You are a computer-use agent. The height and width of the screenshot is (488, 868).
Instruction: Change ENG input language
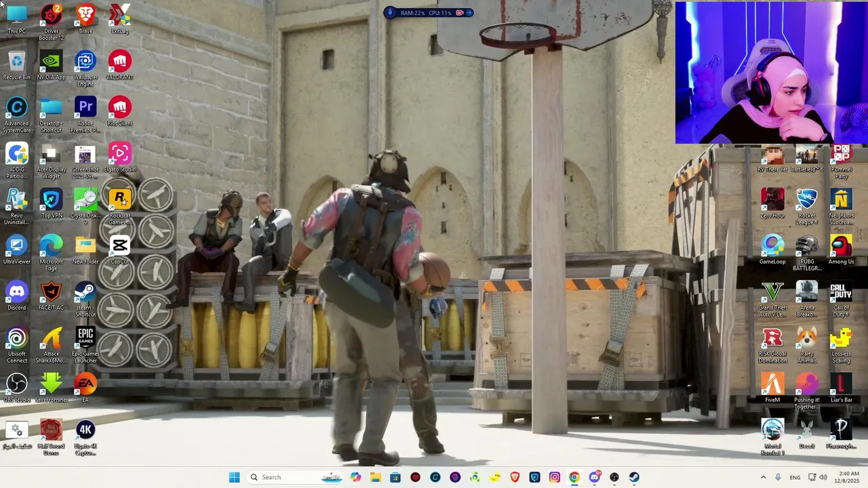(795, 477)
